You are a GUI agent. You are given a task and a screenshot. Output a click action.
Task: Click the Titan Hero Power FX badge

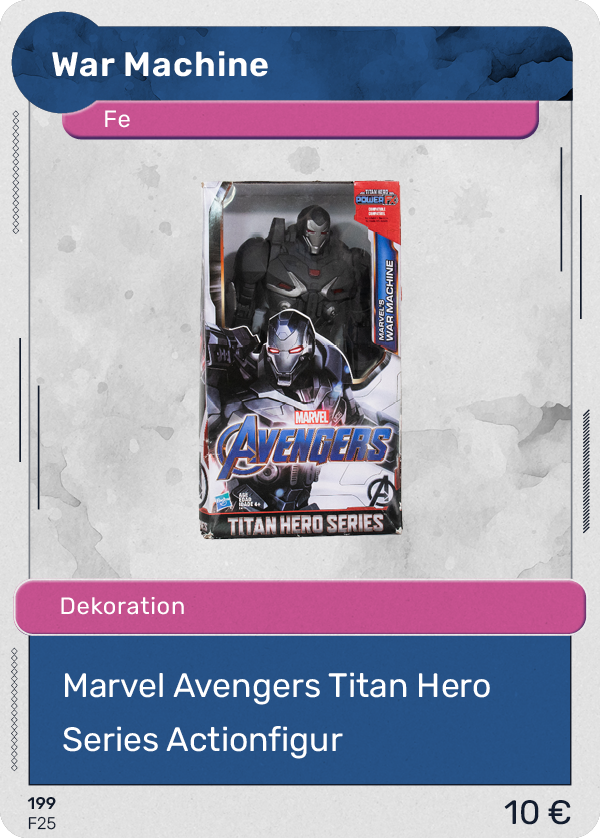[377, 204]
